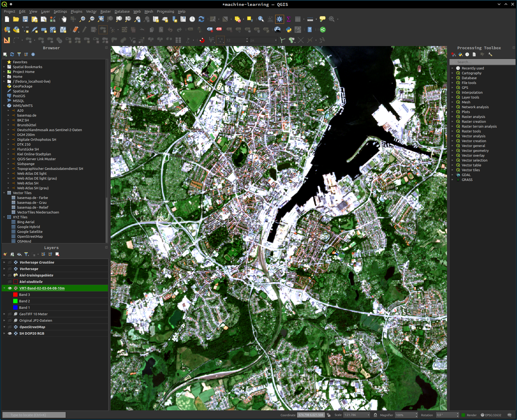Click the Remove Layer button in Layers panel
Image resolution: width=517 pixels, height=420 pixels.
tap(57, 254)
